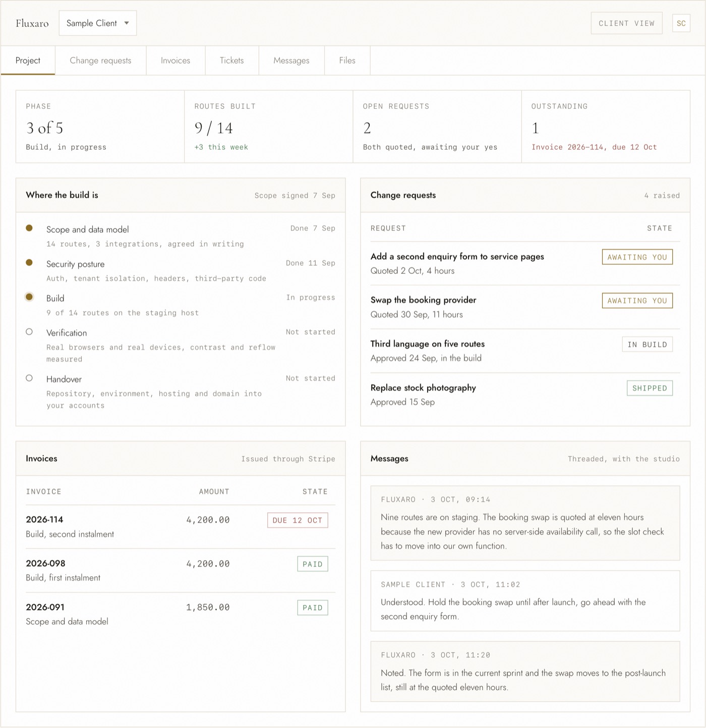Viewport: 706px width, 728px height.
Task: Open invoice 2026-114
Action: pos(181,527)
